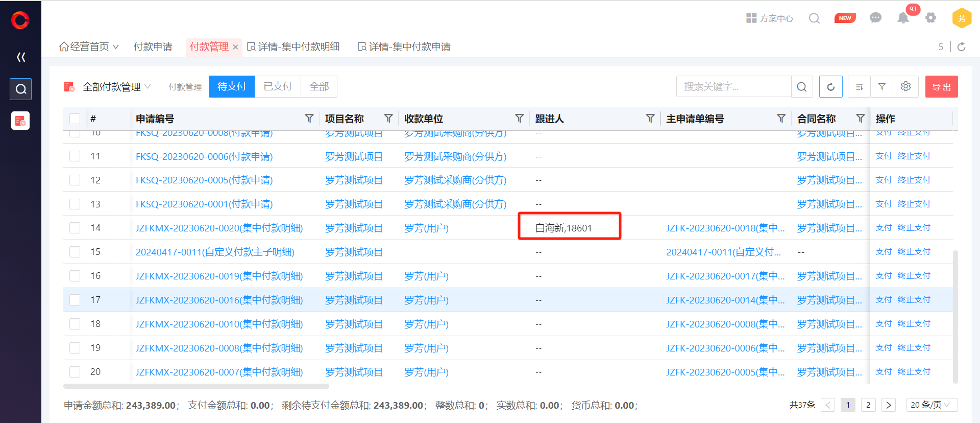This screenshot has height=423, width=980.
Task: Switch to the 已支付 tab
Action: click(278, 87)
